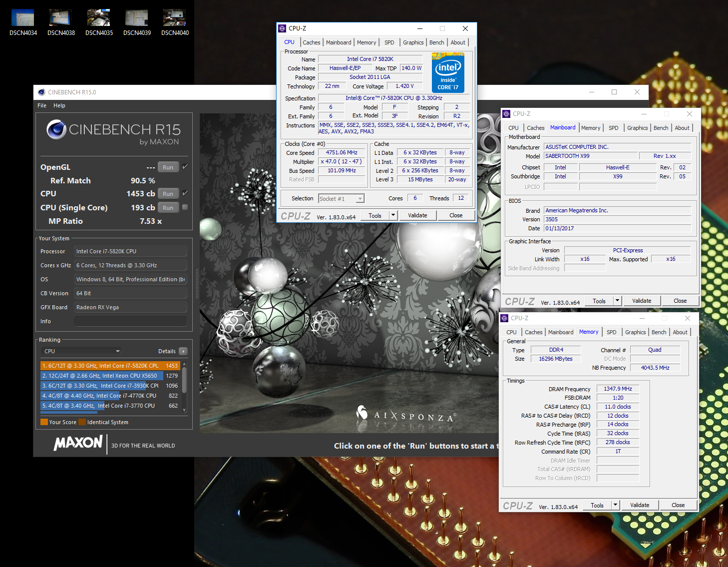Click Close button in Mainboard CPU-Z window
Image resolution: width=728 pixels, height=567 pixels.
680,301
